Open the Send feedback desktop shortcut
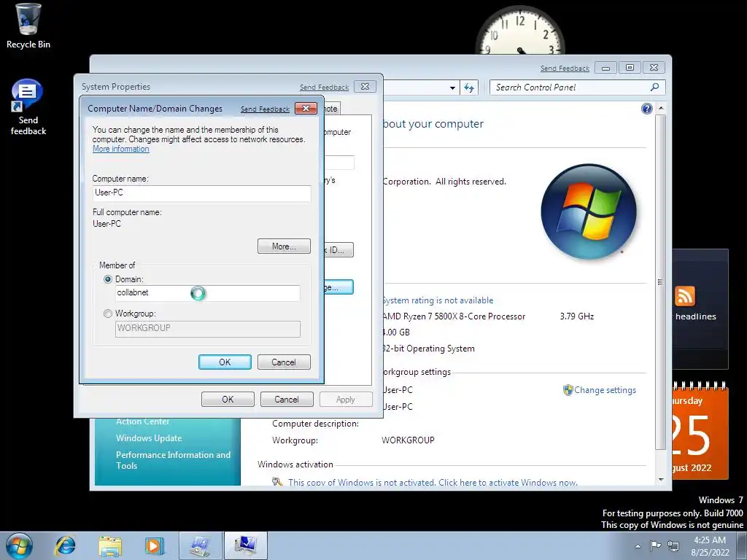Viewport: 747px width, 560px height. [28, 107]
